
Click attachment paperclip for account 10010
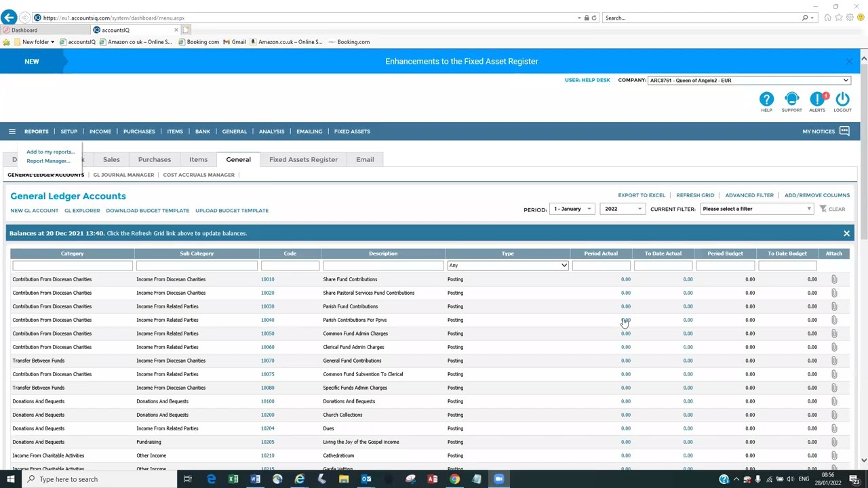pyautogui.click(x=834, y=279)
